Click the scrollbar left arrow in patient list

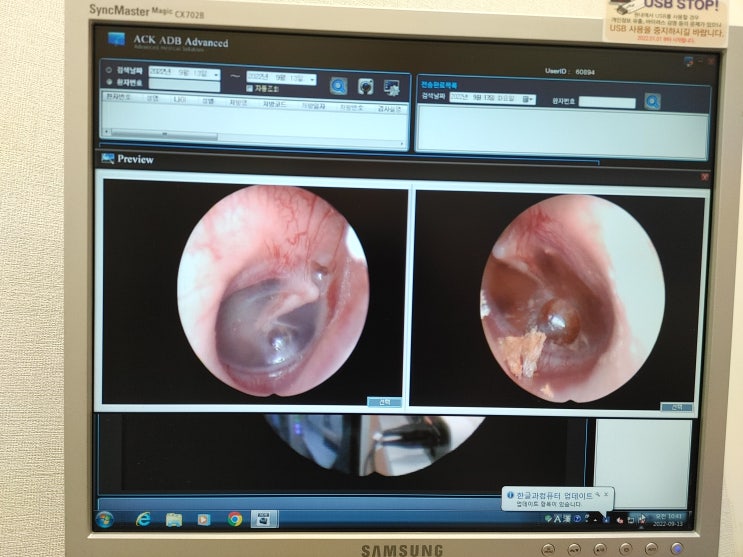pos(106,132)
